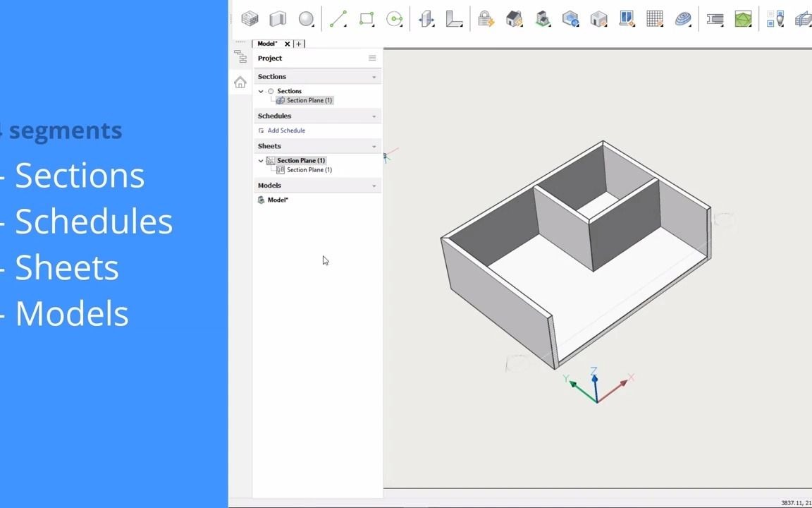Select the Roof tool in the toolbar
The image size is (812, 508).
tap(514, 19)
